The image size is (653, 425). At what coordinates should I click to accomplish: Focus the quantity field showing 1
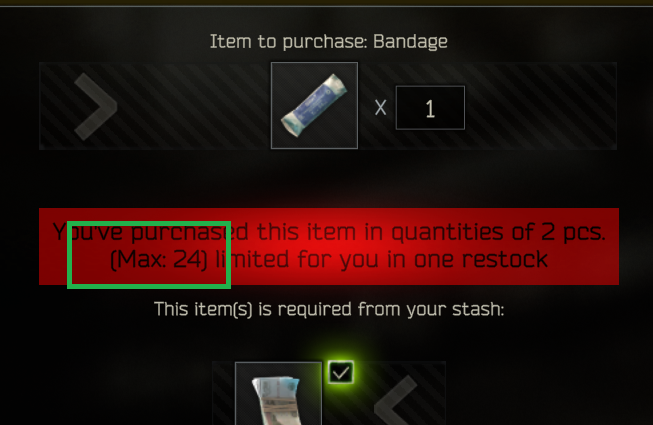[430, 108]
